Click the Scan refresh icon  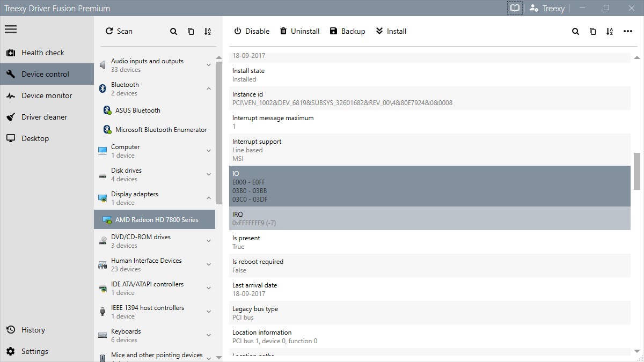click(108, 31)
